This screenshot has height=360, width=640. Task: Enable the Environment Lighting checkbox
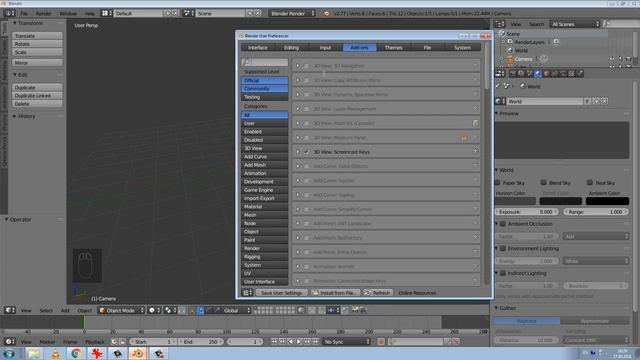coord(503,248)
